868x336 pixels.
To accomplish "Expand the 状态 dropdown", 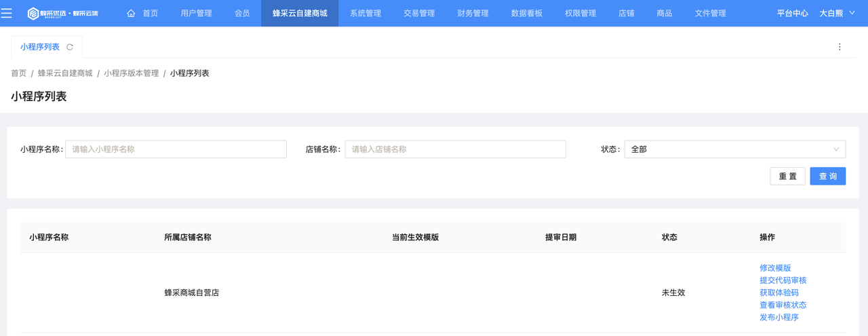I will point(734,149).
